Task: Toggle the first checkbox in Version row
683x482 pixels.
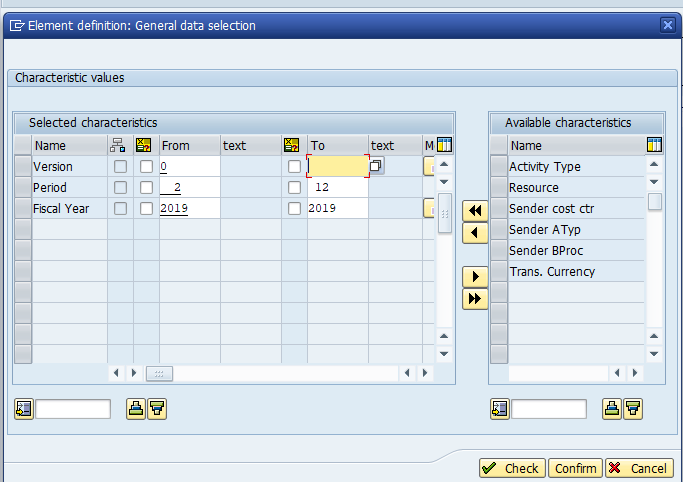Action: click(120, 167)
